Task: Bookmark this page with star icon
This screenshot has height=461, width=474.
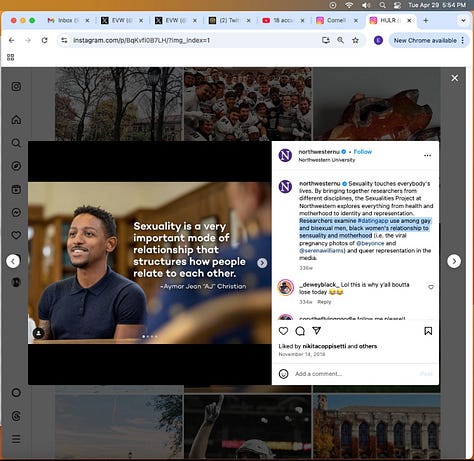Action: (356, 40)
